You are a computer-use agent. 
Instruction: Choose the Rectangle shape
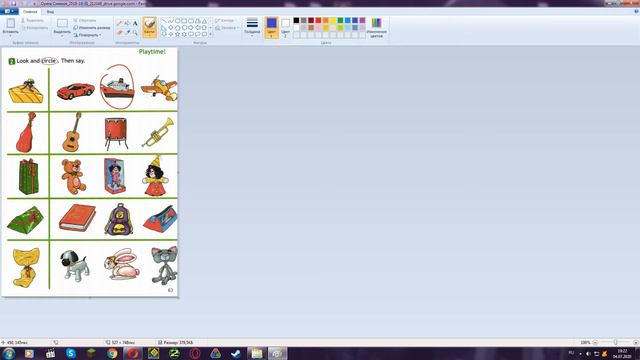click(x=184, y=21)
